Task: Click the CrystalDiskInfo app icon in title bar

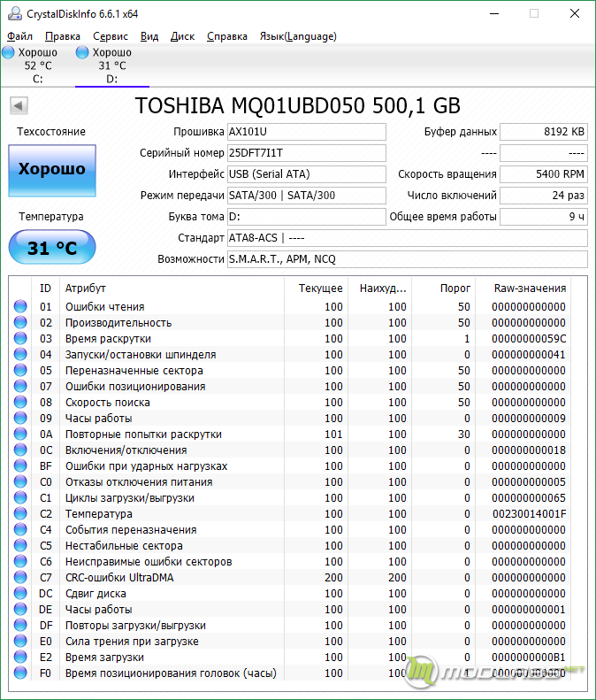Action: click(x=12, y=14)
